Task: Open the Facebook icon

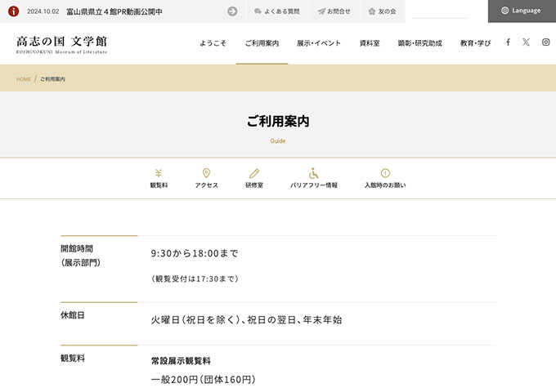Action: pyautogui.click(x=508, y=42)
